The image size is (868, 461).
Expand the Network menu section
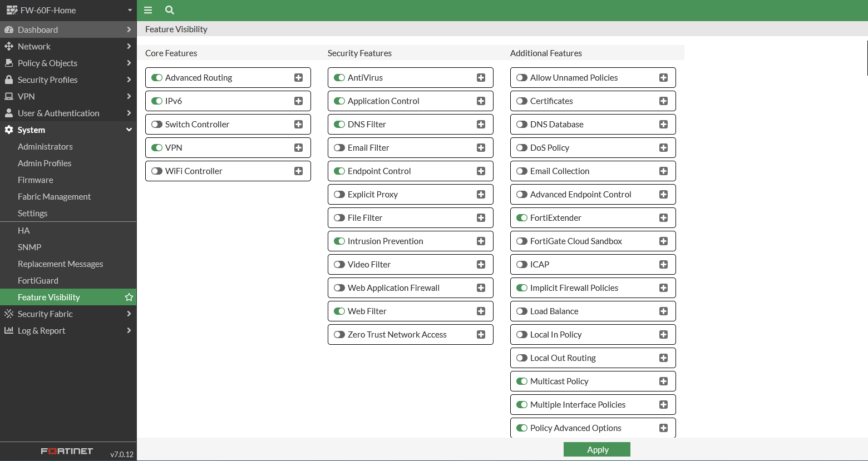(68, 47)
